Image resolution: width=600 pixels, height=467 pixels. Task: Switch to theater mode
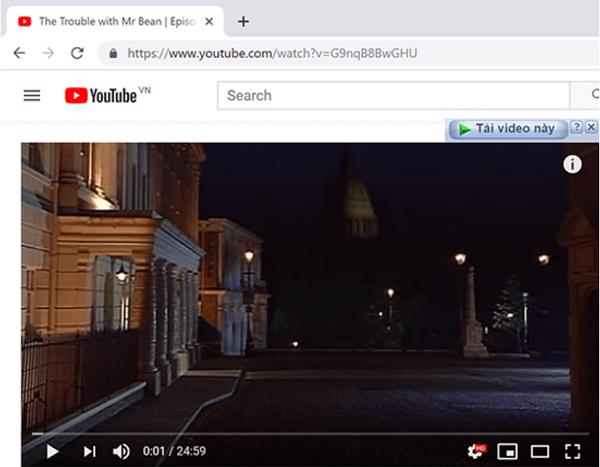click(540, 451)
